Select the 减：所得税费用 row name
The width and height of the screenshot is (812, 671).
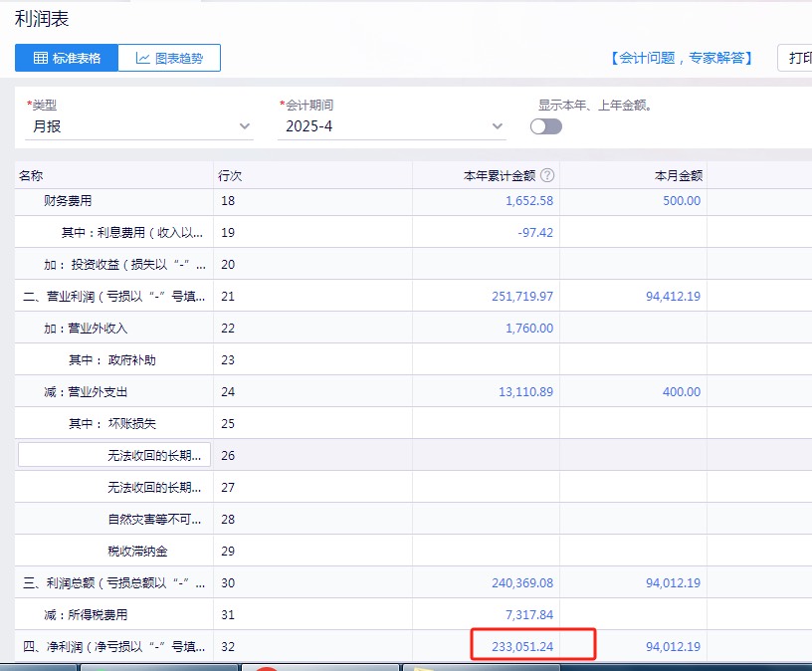coord(86,615)
